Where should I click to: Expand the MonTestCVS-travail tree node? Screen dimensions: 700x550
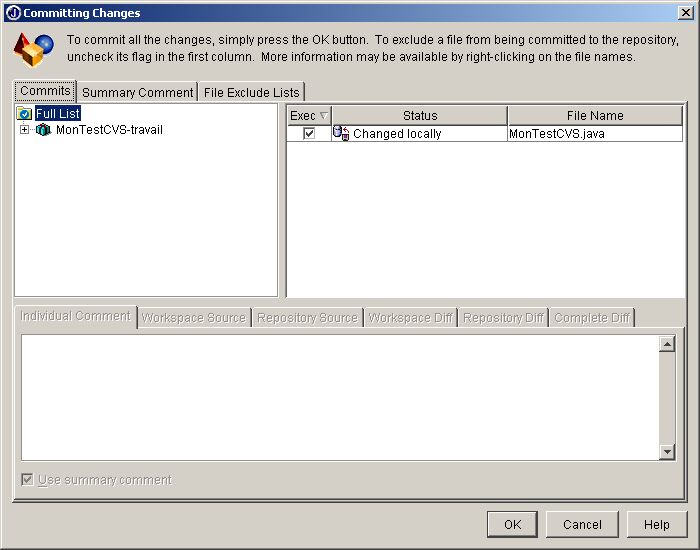(x=25, y=130)
